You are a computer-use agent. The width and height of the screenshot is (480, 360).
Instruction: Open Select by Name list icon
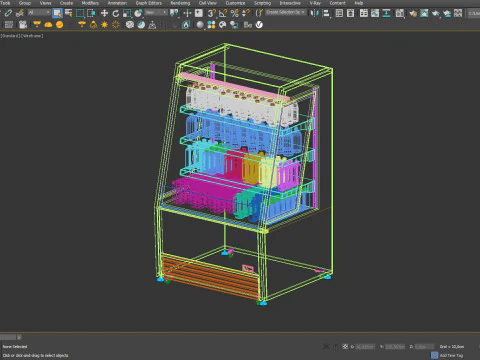(x=69, y=13)
